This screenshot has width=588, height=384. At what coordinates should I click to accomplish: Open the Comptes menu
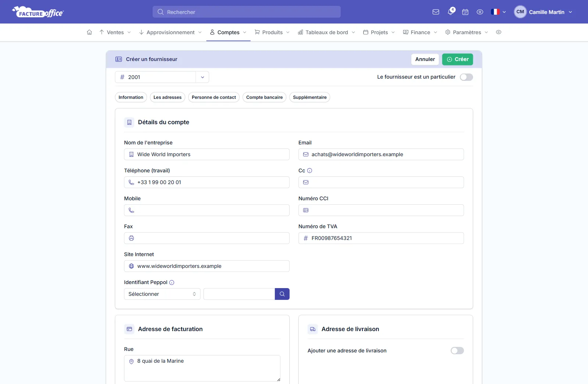228,32
